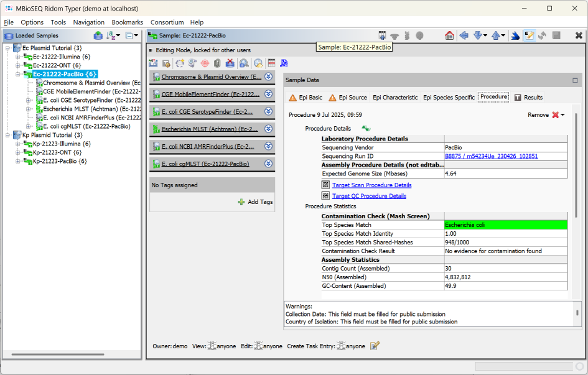Click the Add Tags button
Viewport: 588px width, 375px height.
[256, 202]
